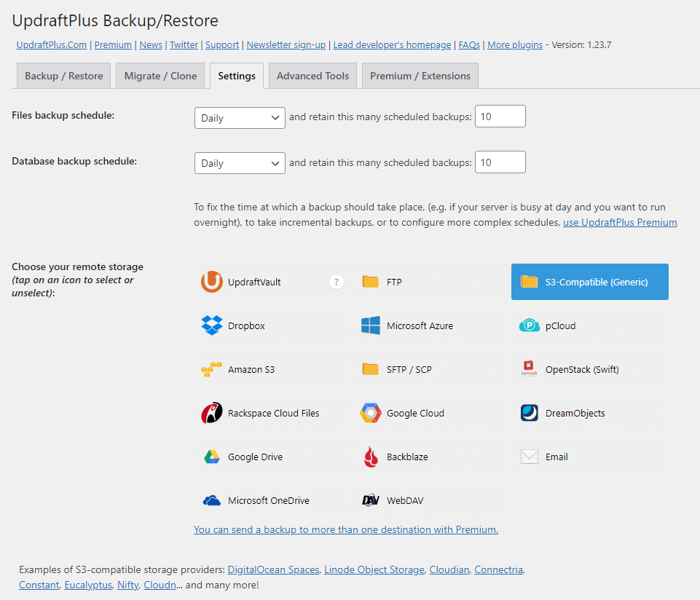Visit the Eucalyptus link
This screenshot has width=700, height=600.
point(88,585)
